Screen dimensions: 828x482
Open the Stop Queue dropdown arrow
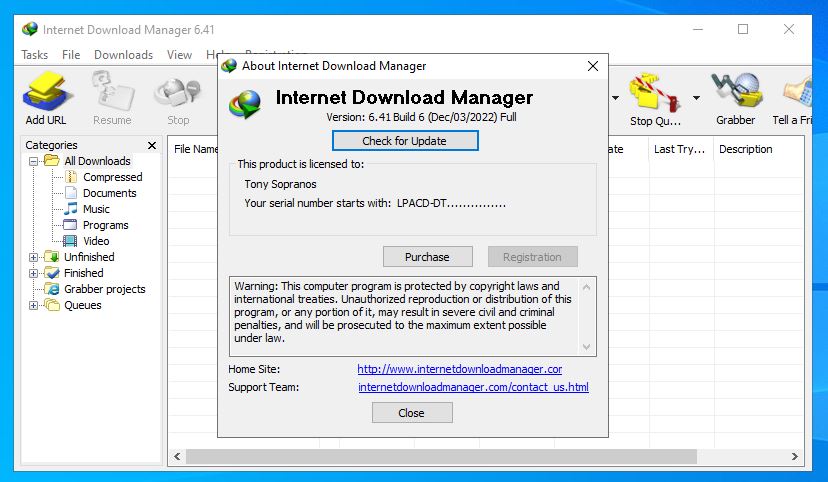click(696, 98)
